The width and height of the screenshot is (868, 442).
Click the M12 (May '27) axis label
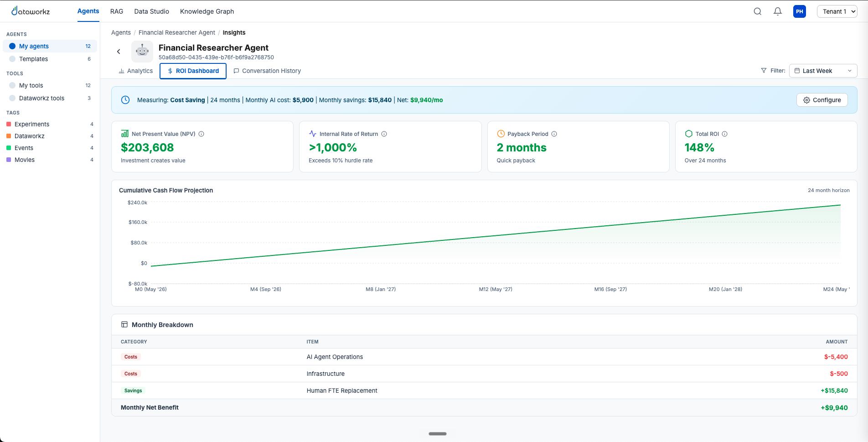click(x=496, y=289)
